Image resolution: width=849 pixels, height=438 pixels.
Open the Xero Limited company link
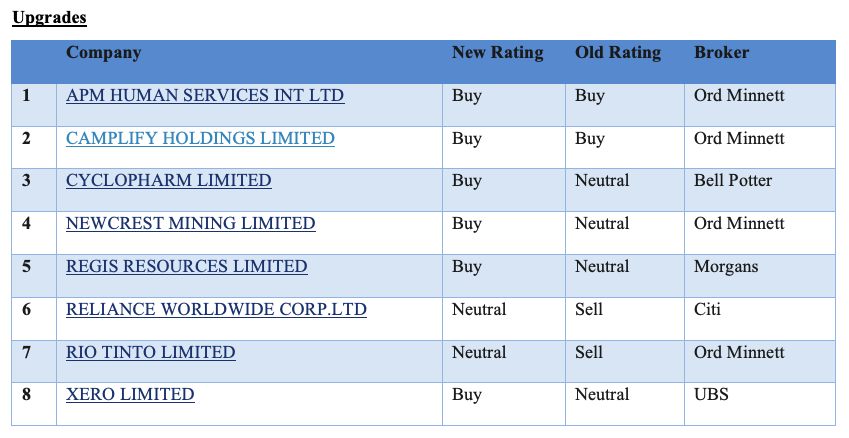pos(130,395)
